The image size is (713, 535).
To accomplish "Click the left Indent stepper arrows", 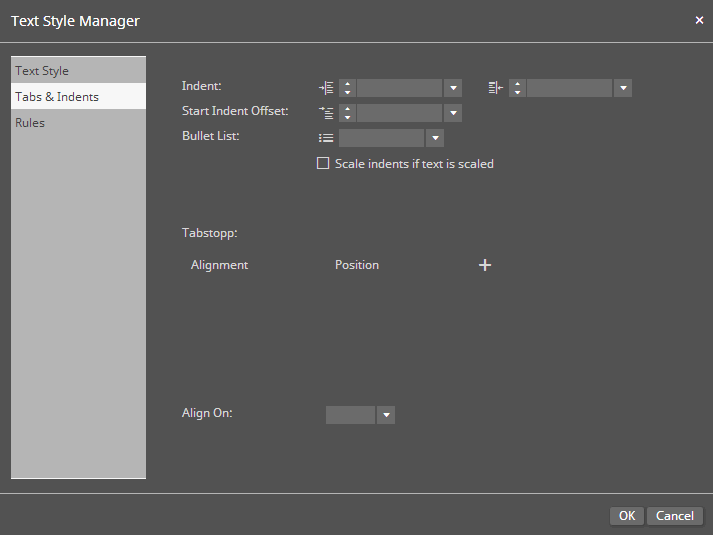I will (x=347, y=88).
